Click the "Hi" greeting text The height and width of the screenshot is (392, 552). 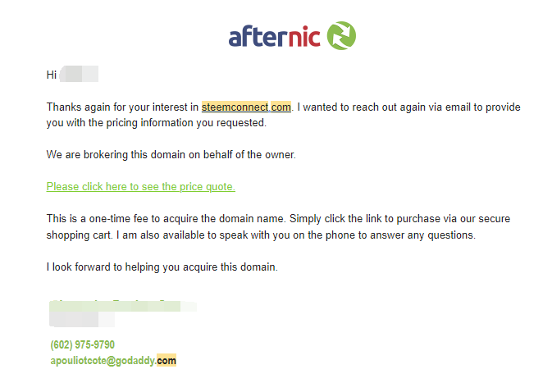click(x=52, y=75)
